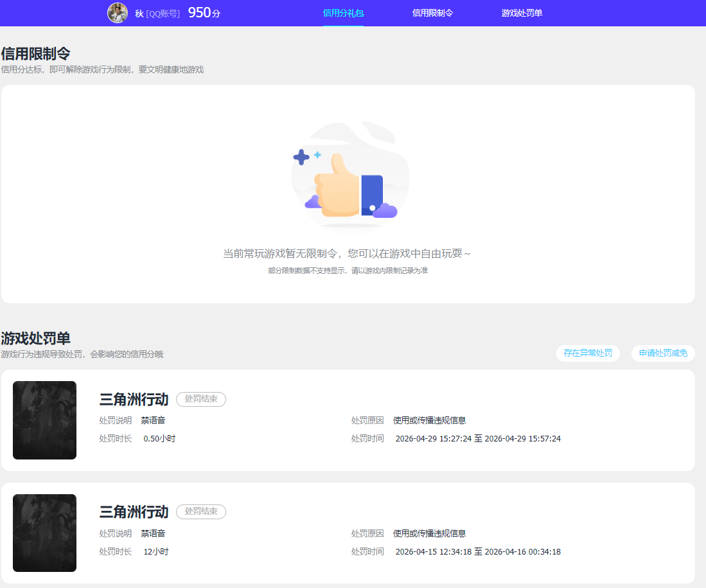Viewport: 706px width, 588px height.
Task: Click 当前常玩游戏暂无限制令 message text
Action: pyautogui.click(x=347, y=254)
